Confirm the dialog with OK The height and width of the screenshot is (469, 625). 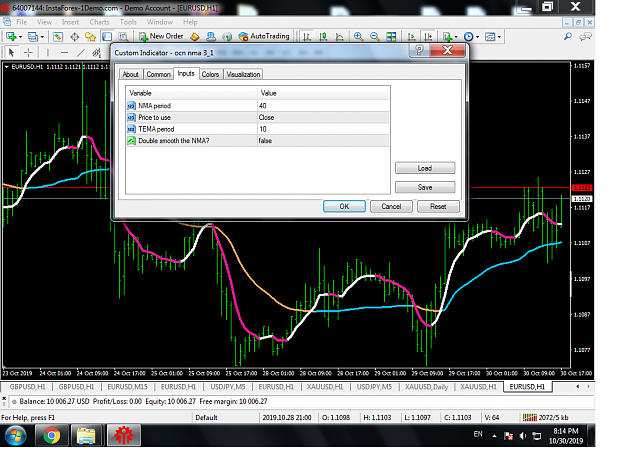click(344, 206)
